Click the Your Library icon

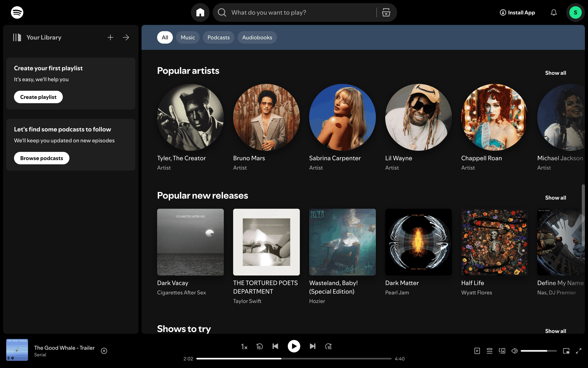coord(17,37)
